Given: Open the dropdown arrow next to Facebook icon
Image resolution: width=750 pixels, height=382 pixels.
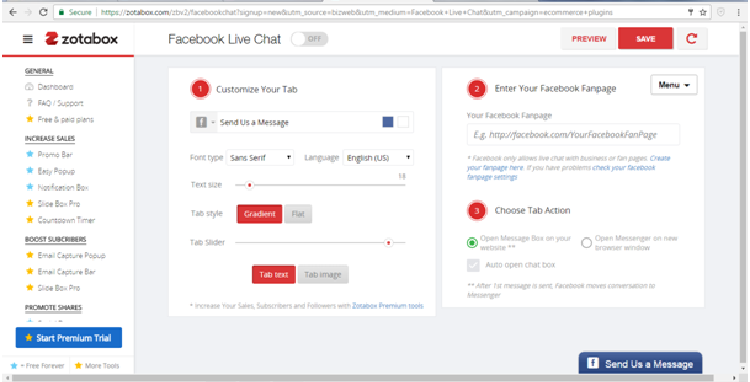Looking at the screenshot, I should click(x=213, y=122).
